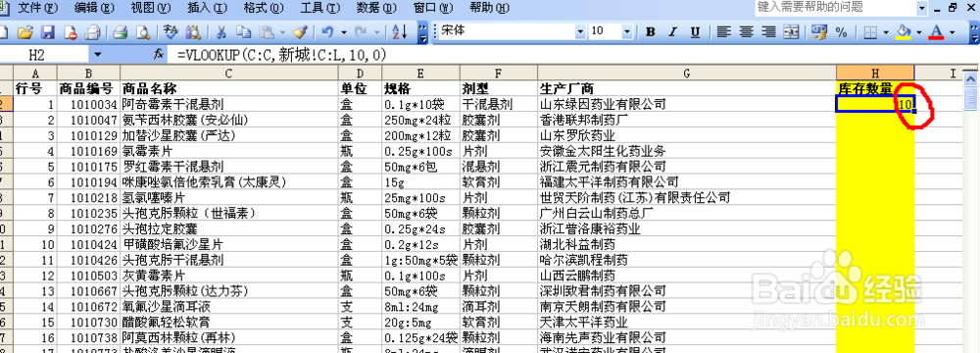The width and height of the screenshot is (980, 353).
Task: Cut selection with scissors icon
Action: pyautogui.click(x=221, y=32)
